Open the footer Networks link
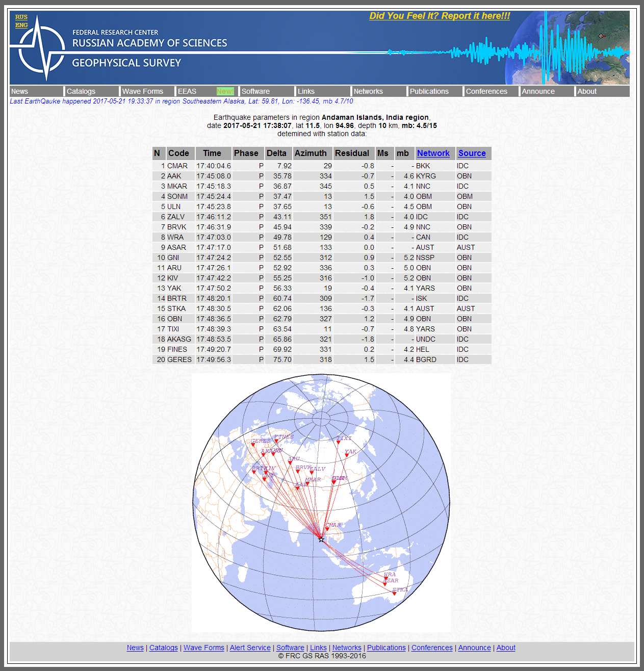The width and height of the screenshot is (644, 671). click(347, 648)
